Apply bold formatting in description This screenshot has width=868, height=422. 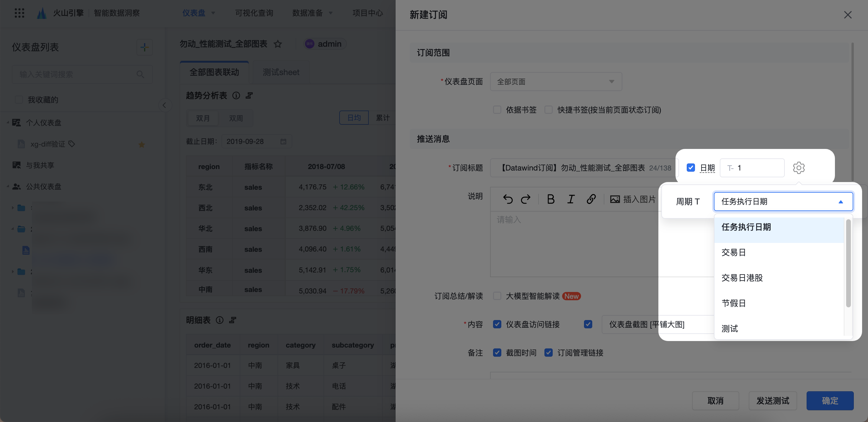pyautogui.click(x=551, y=199)
